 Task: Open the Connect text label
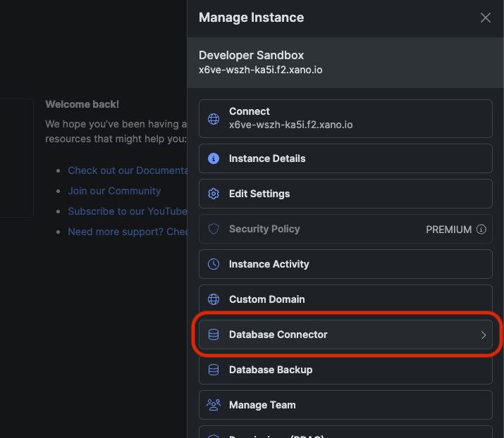[250, 111]
